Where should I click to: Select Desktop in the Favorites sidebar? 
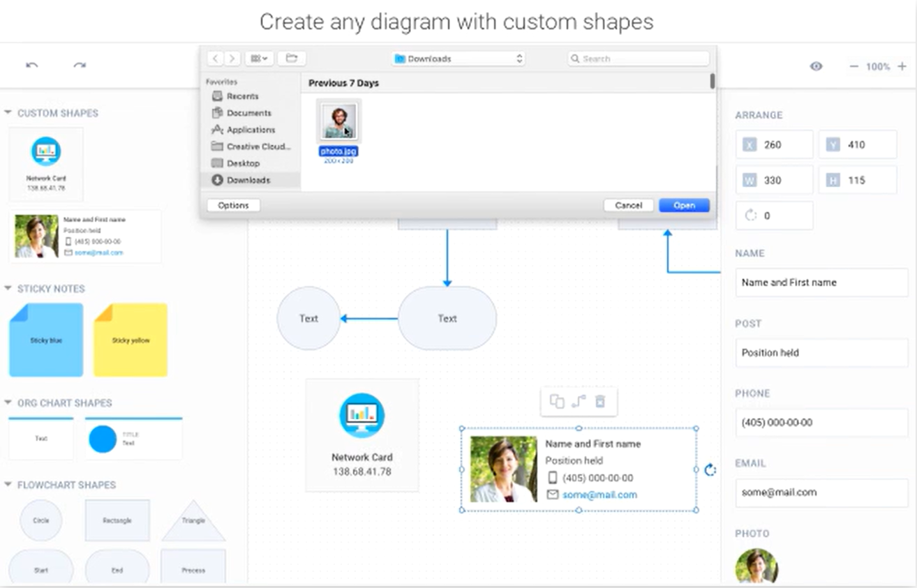pos(243,163)
